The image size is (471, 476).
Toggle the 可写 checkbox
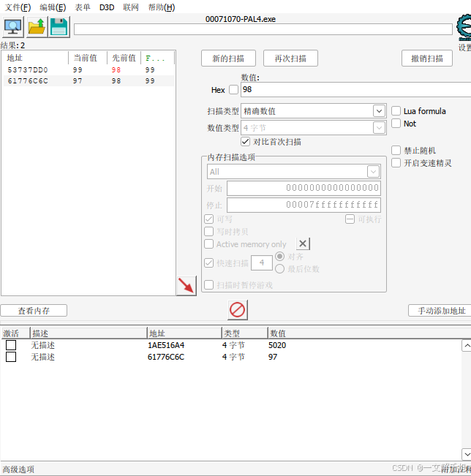[x=209, y=219]
